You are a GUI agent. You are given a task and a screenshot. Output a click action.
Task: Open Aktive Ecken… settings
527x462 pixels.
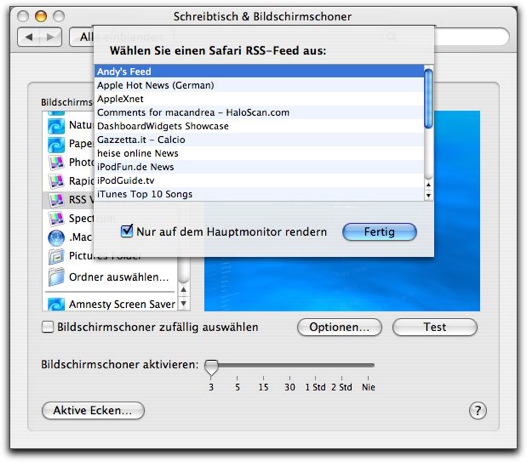point(93,410)
